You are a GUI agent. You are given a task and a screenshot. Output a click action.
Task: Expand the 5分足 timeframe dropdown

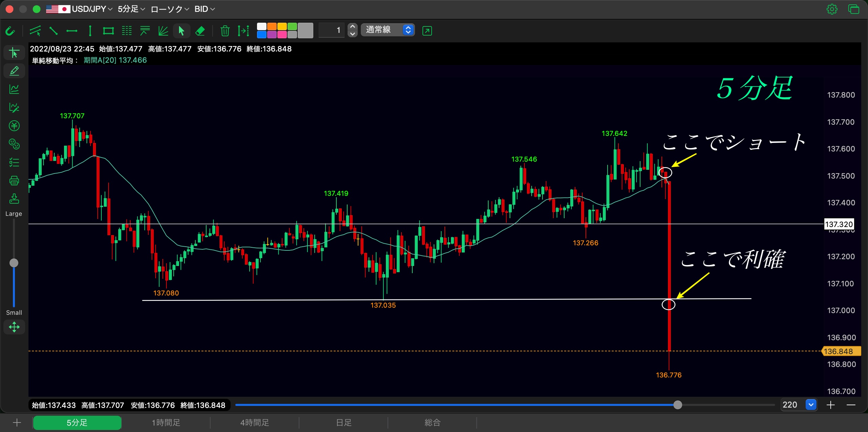pyautogui.click(x=132, y=9)
